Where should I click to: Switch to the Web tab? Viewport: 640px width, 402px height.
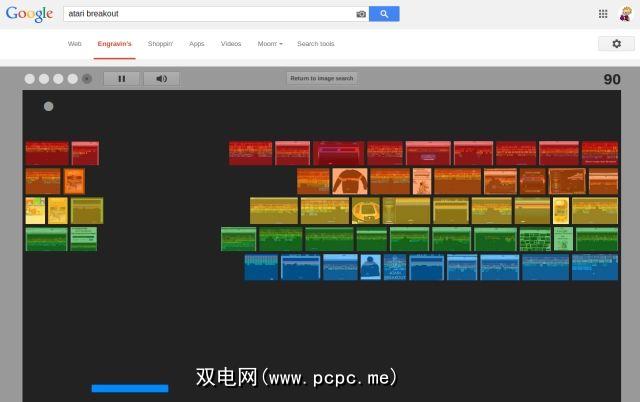[x=75, y=44]
